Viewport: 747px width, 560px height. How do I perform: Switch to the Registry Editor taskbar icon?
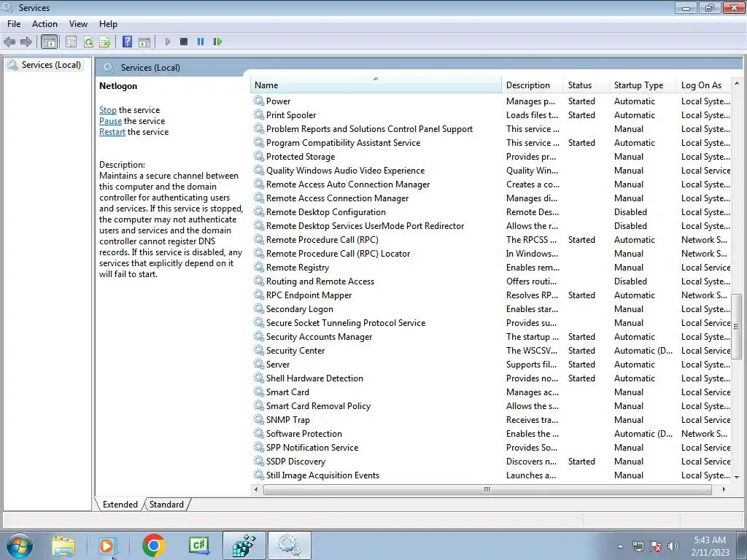click(244, 545)
